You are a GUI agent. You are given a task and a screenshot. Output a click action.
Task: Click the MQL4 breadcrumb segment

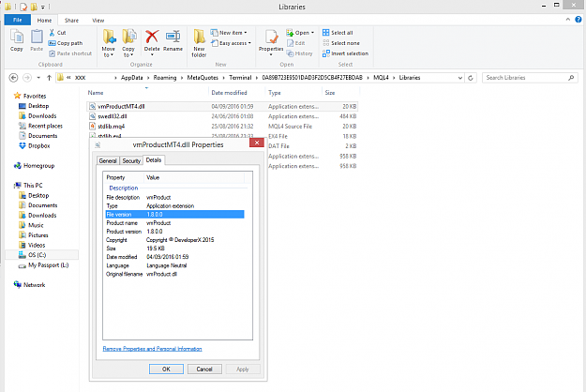point(381,78)
